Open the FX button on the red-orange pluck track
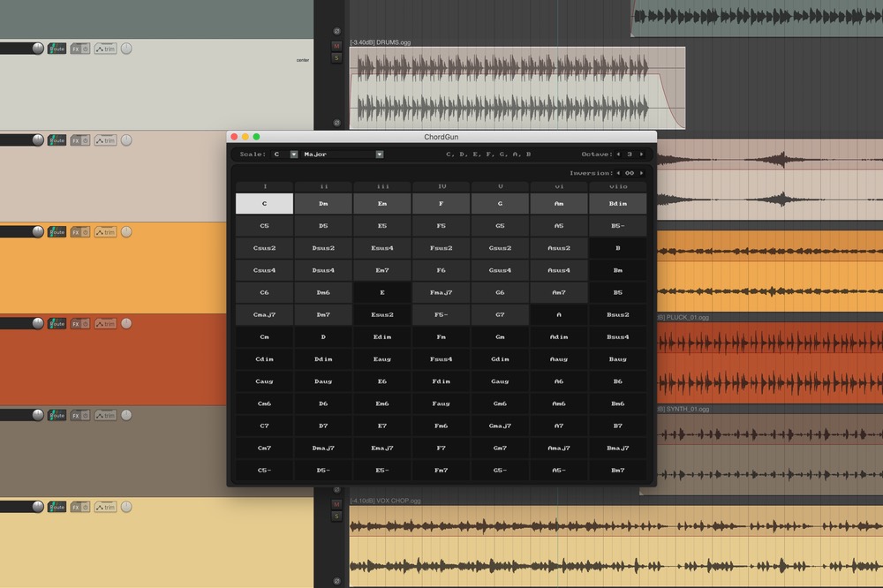This screenshot has width=883, height=588. coord(76,324)
